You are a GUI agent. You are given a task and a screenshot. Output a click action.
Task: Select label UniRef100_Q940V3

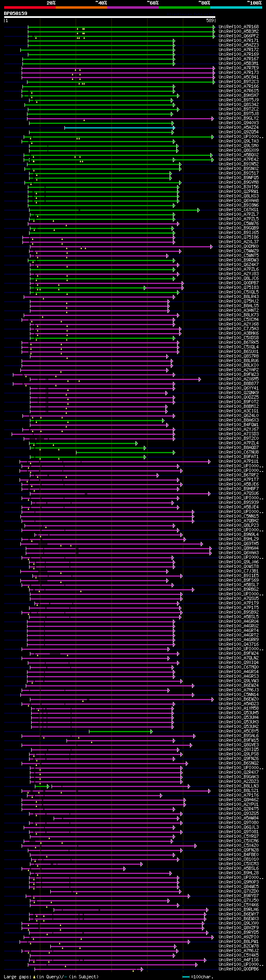(x=239, y=123)
